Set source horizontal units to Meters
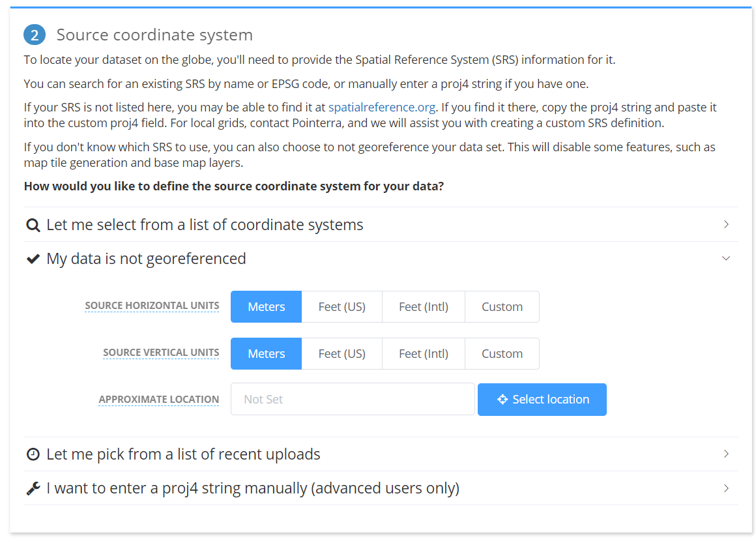The height and width of the screenshot is (543, 756). (x=266, y=307)
